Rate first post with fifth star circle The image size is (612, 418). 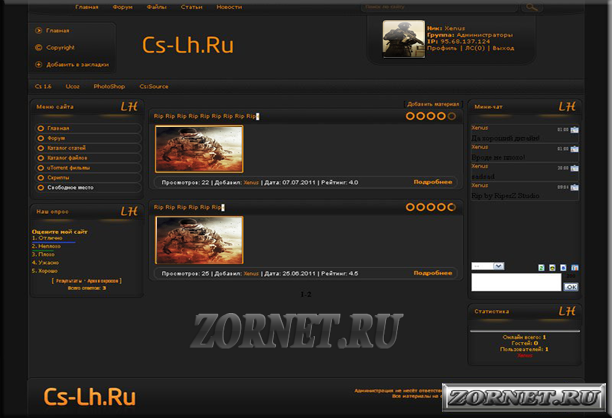(x=452, y=117)
